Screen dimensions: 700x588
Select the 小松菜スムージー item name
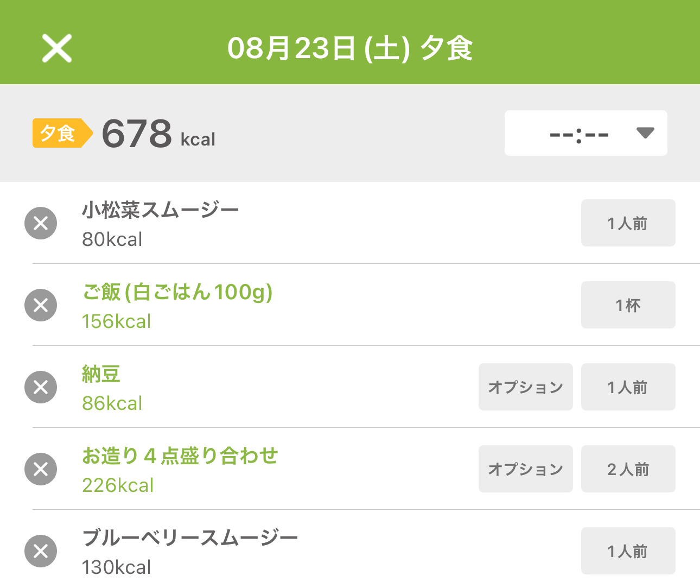point(160,210)
